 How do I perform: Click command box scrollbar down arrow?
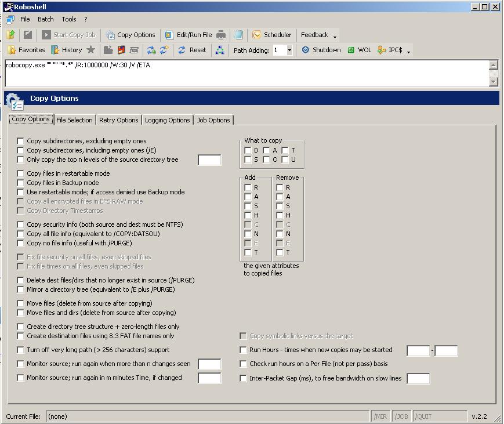[494, 82]
